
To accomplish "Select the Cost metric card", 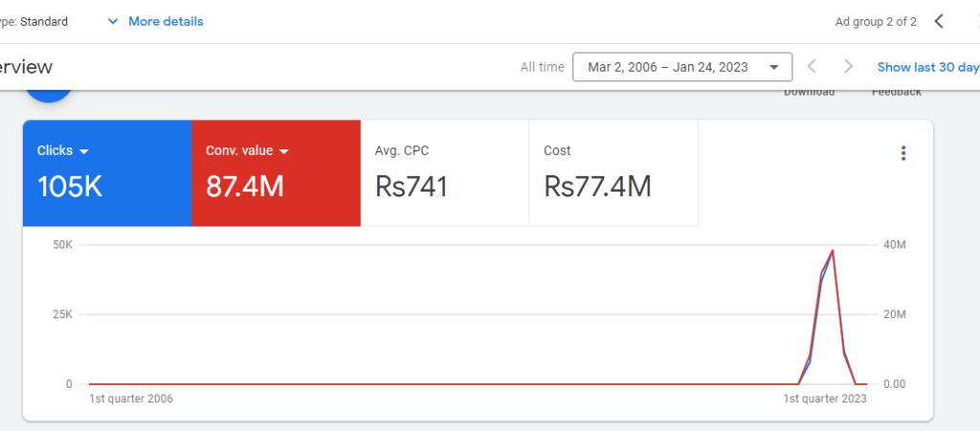I will 612,173.
